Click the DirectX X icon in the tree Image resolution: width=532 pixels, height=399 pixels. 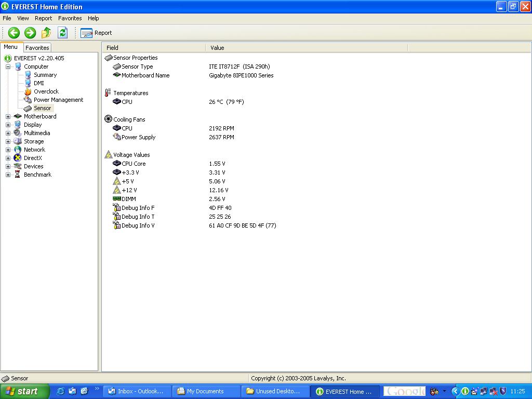pos(17,158)
